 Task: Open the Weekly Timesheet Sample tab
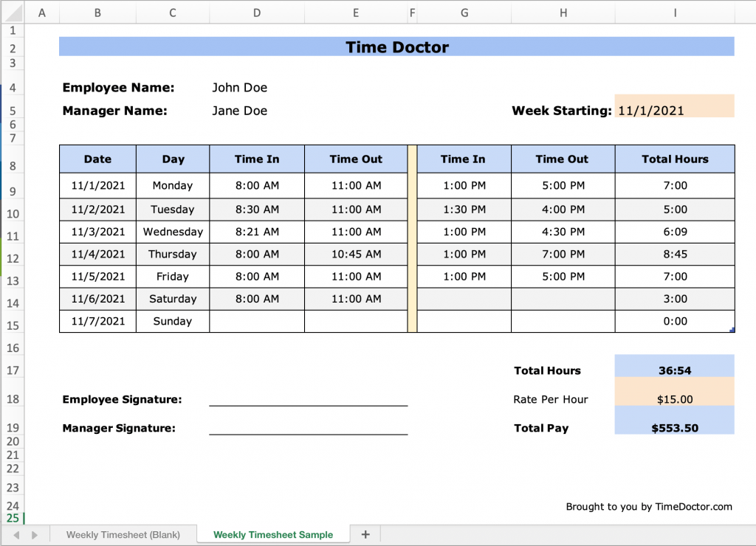(x=273, y=534)
